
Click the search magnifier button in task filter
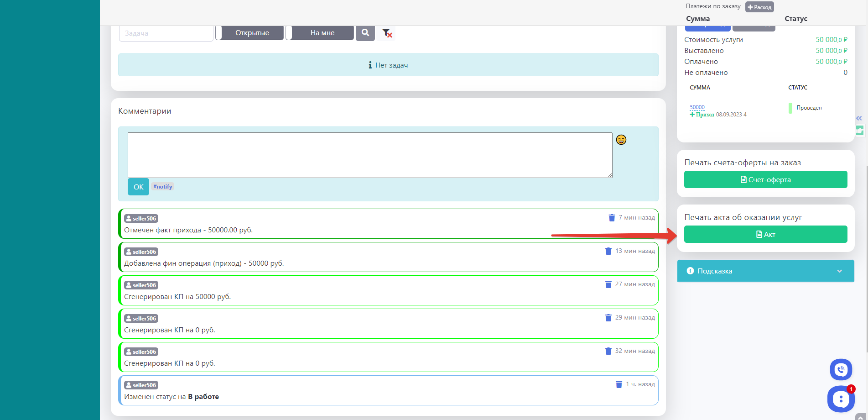(x=365, y=33)
